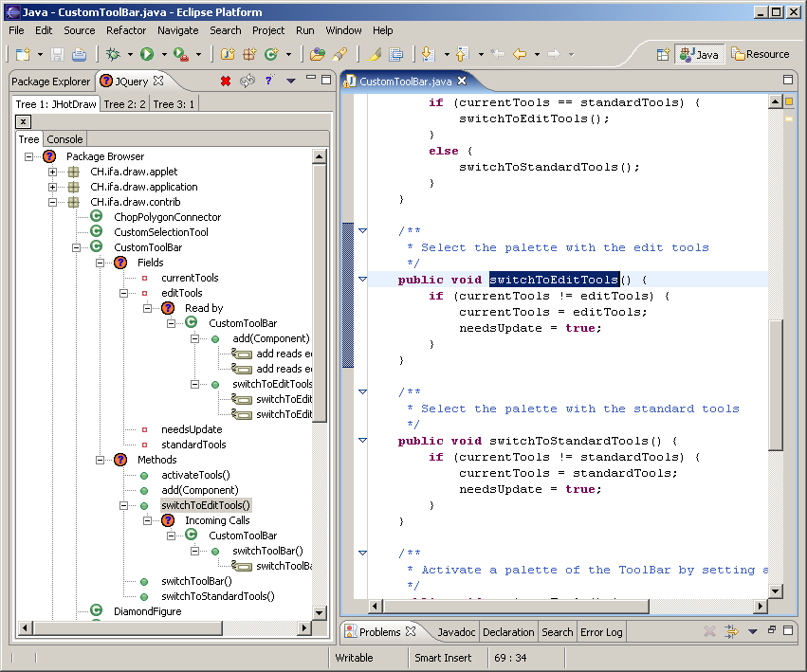The image size is (807, 672).
Task: Open the Refactor menu
Action: (126, 30)
